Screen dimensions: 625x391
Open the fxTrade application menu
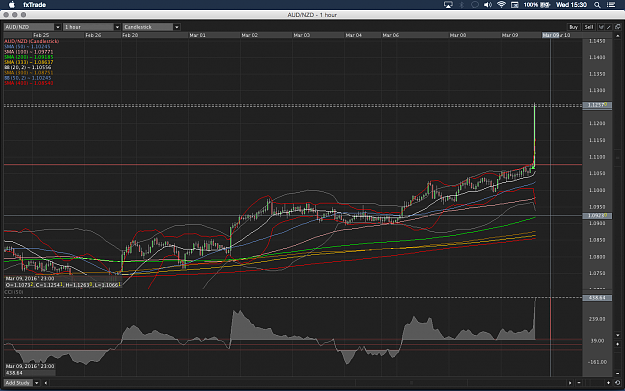34,5
